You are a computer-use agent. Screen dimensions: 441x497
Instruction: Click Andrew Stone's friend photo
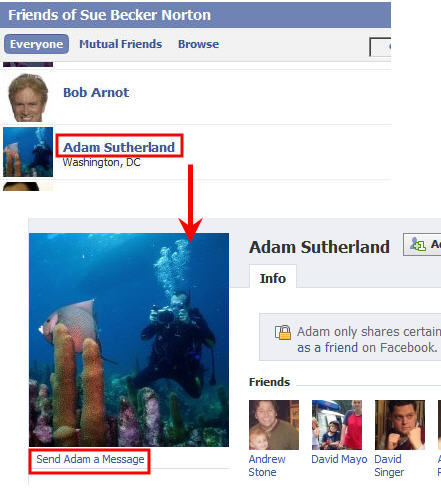[274, 425]
